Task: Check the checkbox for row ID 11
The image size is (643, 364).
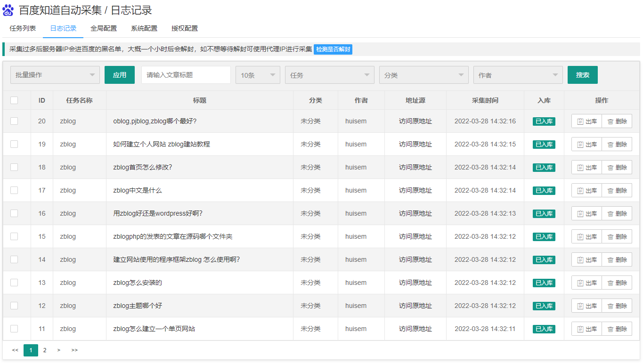Action: (x=14, y=329)
